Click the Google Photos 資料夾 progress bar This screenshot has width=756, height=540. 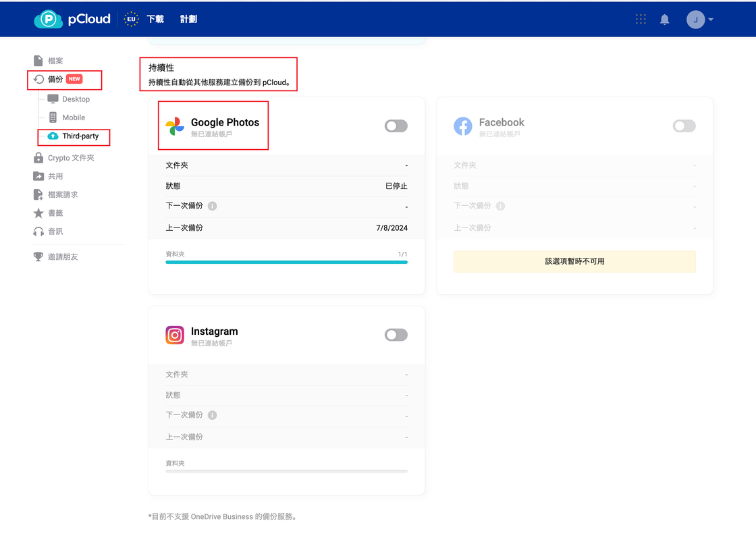(x=286, y=263)
